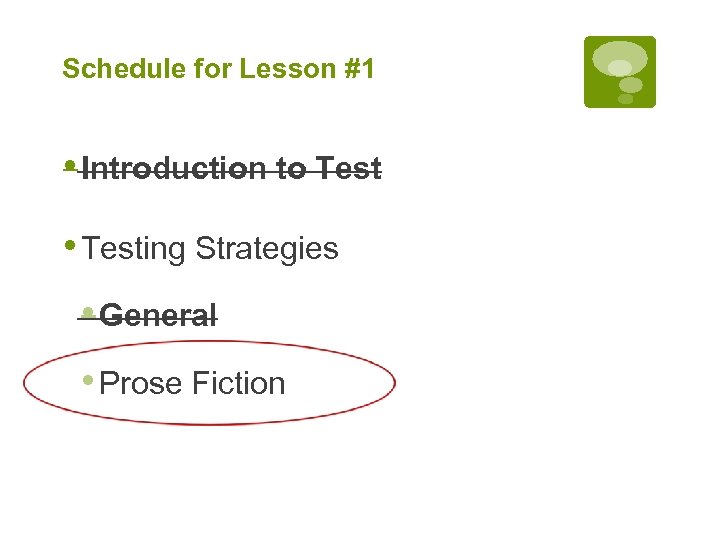
Task: Click the smallest bubble in the green icon
Action: pos(626,99)
